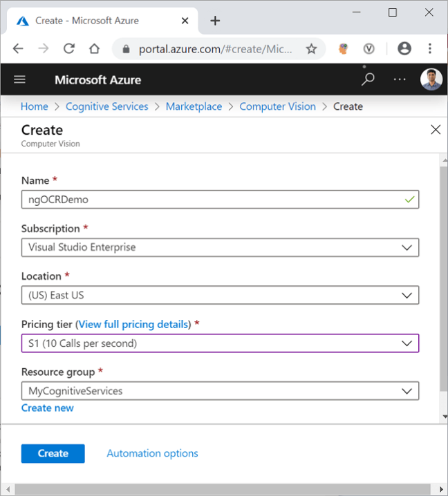This screenshot has height=496, width=448.
Task: Open the Azure header ellipsis menu
Action: [400, 79]
